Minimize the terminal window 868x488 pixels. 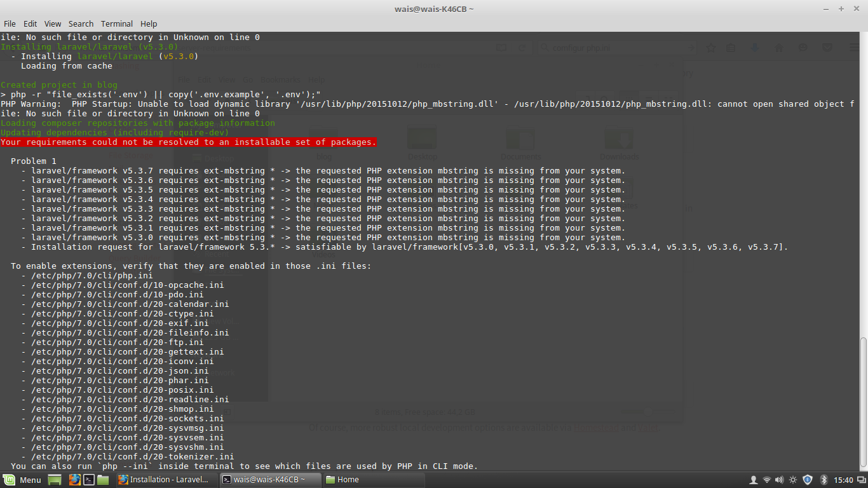(827, 8)
